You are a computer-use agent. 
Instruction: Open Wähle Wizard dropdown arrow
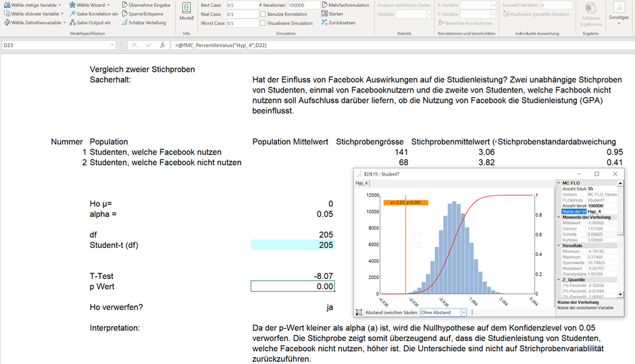(109, 5)
